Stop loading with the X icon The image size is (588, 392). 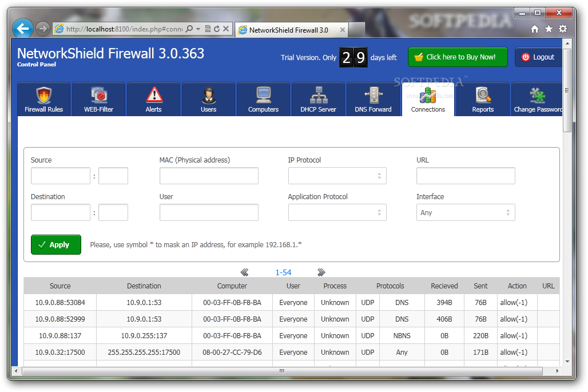point(226,29)
